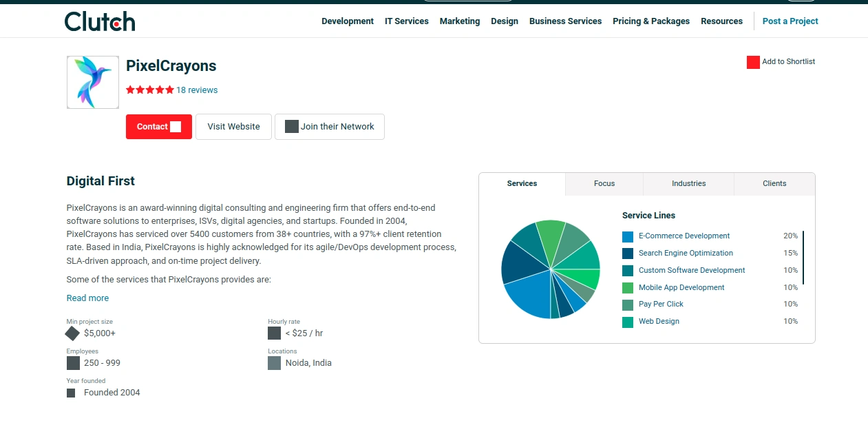This screenshot has height=423, width=868.
Task: Click the red Contact button
Action: pos(159,127)
